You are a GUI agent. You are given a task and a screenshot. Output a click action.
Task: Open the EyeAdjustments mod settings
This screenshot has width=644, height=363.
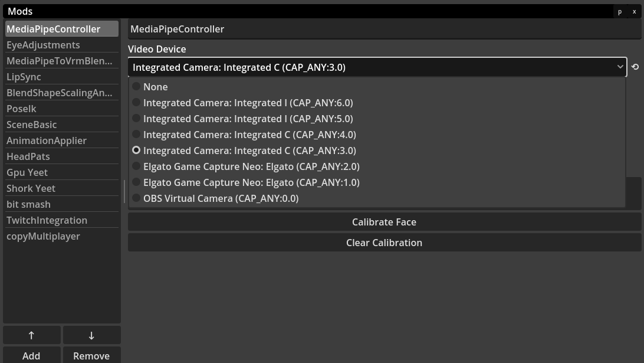43,45
